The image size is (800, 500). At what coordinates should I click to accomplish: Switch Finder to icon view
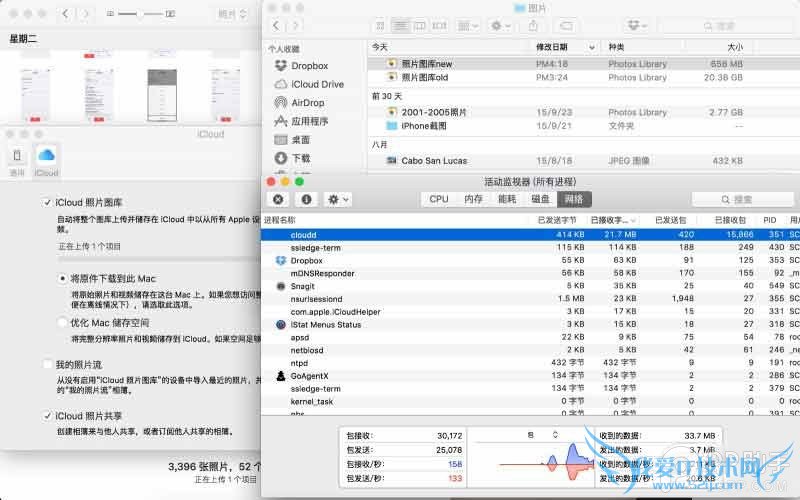click(x=380, y=25)
